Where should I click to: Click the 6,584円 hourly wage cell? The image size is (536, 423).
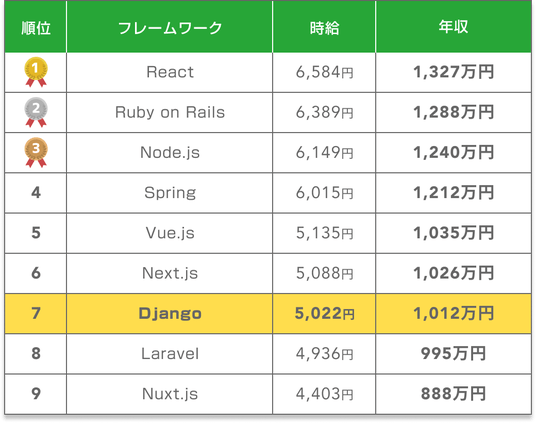tap(324, 72)
